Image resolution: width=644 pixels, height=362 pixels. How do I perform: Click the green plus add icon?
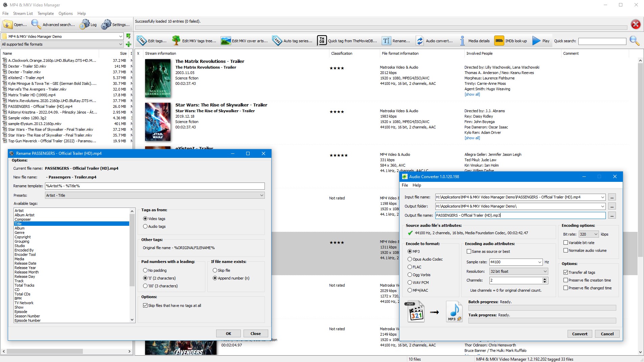pyautogui.click(x=129, y=44)
